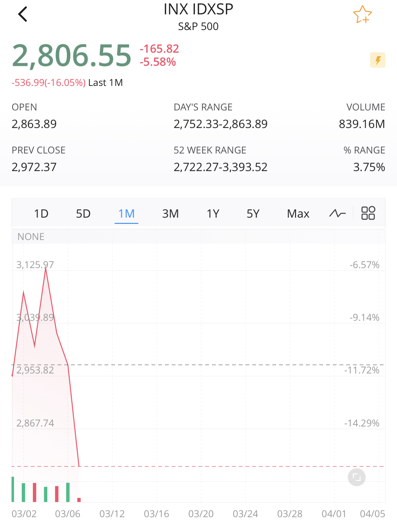397x532 pixels.
Task: Select the 5D time range tab
Action: [x=83, y=214]
